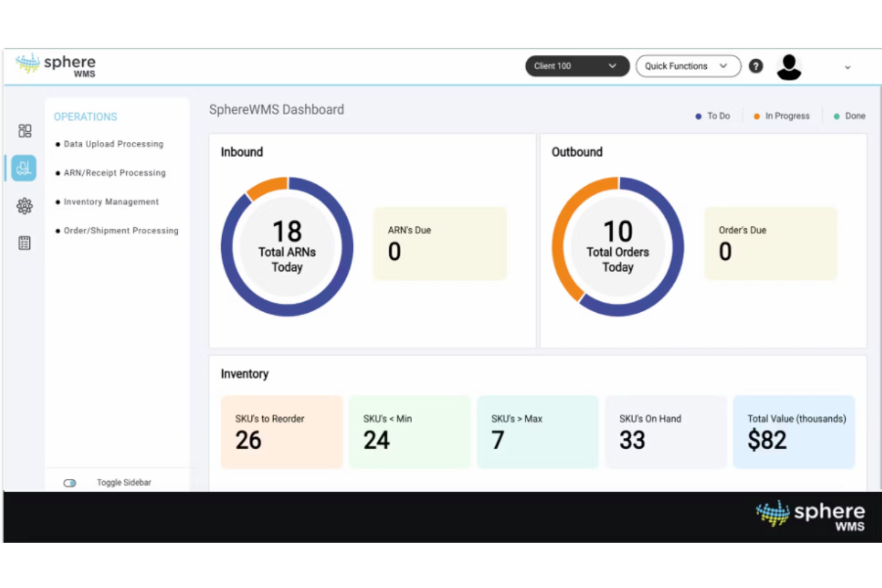Click the SphereWMS logo in the header
The height and width of the screenshot is (588, 882).
click(x=55, y=64)
